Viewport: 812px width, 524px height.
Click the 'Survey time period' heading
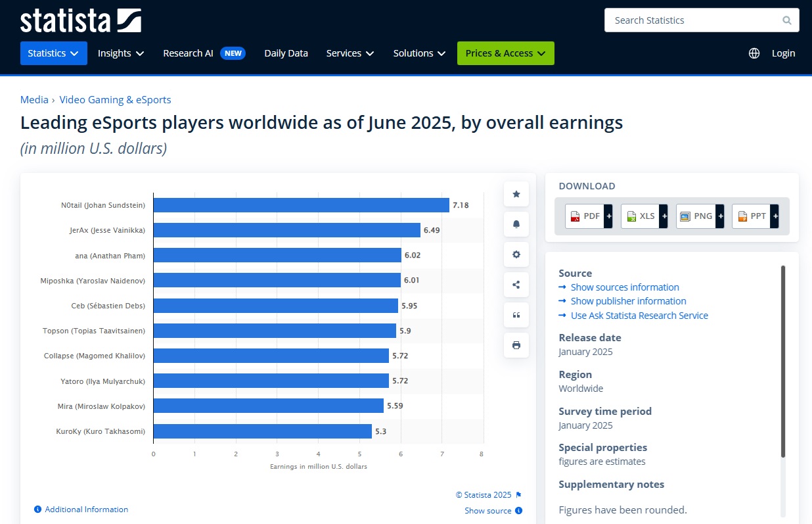click(x=605, y=411)
